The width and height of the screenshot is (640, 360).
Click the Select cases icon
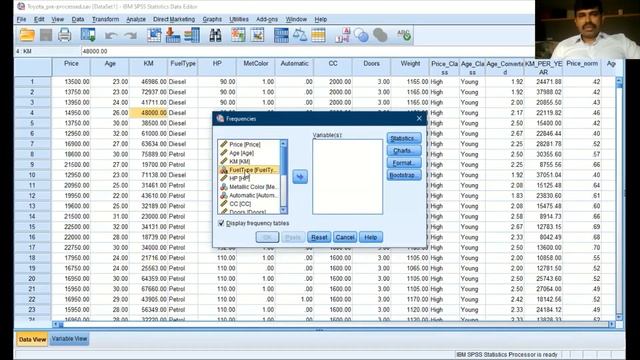(318, 36)
